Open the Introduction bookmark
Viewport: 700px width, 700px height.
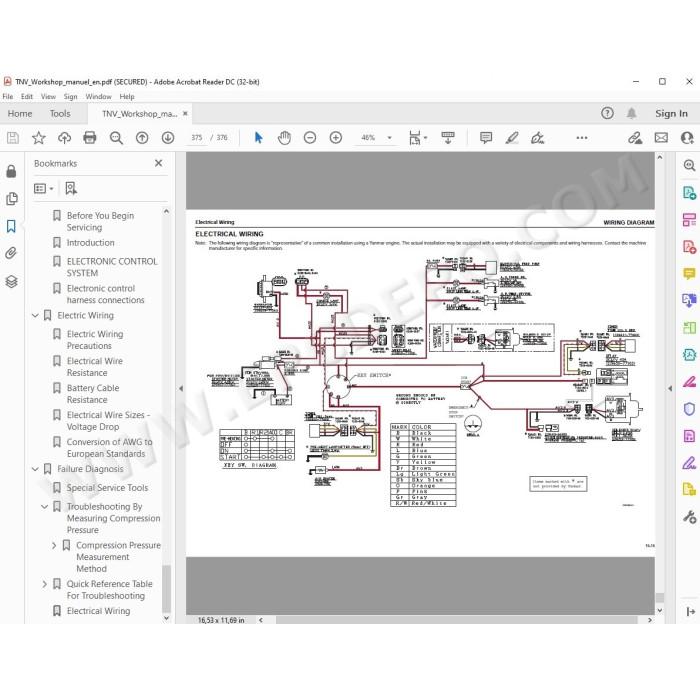pos(91,243)
